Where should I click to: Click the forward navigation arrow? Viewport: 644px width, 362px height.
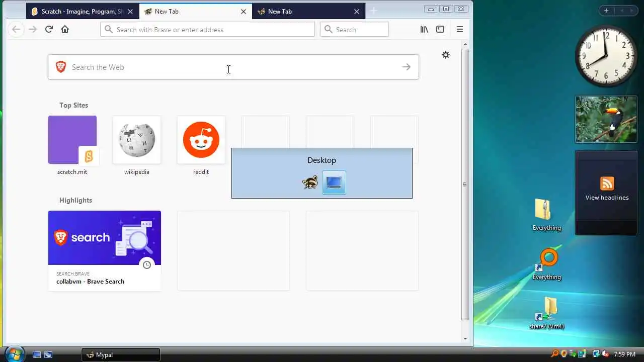click(33, 29)
